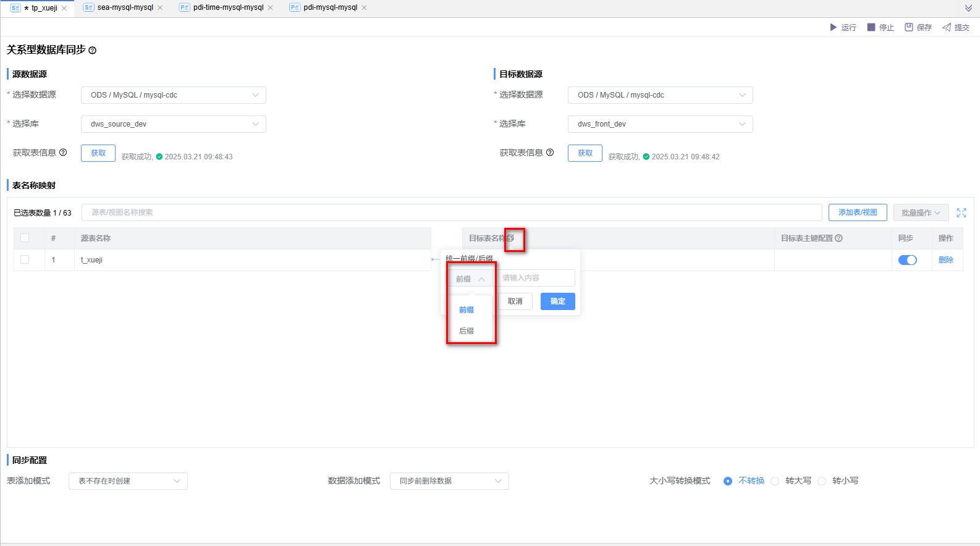This screenshot has height=546, width=980.
Task: Click the edit icon next to 目标表名称
Action: point(511,238)
